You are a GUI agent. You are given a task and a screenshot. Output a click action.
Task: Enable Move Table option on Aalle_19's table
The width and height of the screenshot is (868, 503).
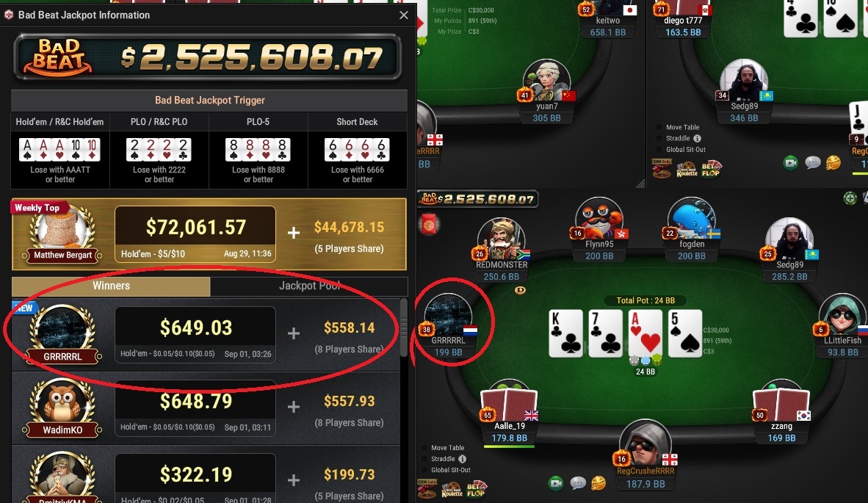click(x=443, y=448)
